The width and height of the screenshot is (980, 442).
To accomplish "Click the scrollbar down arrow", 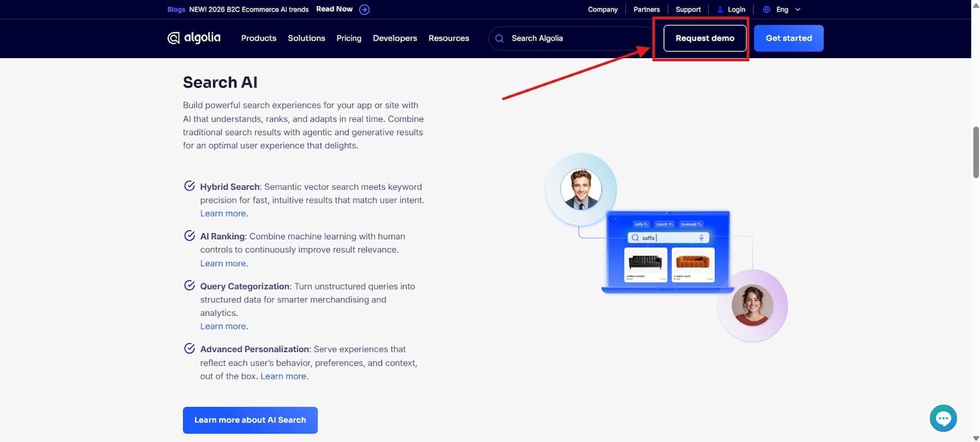I will point(976,438).
